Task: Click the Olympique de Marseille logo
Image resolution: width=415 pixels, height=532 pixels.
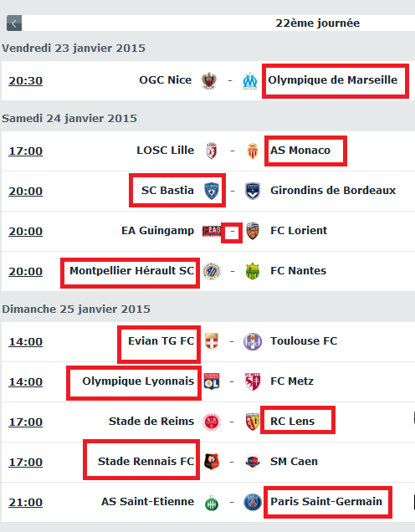Action: (249, 81)
